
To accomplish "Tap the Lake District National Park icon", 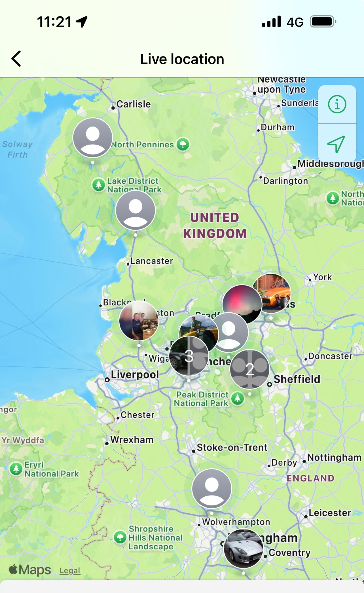I will point(99,185).
